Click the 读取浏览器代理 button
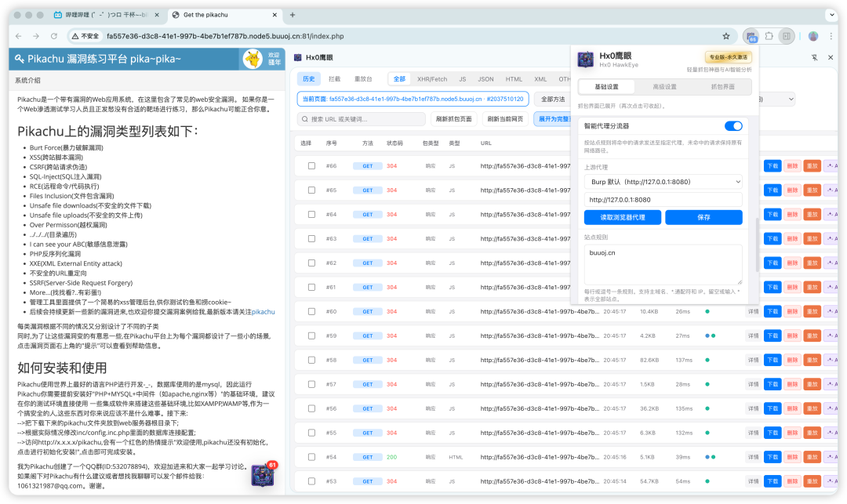This screenshot has height=504, width=847. point(622,217)
